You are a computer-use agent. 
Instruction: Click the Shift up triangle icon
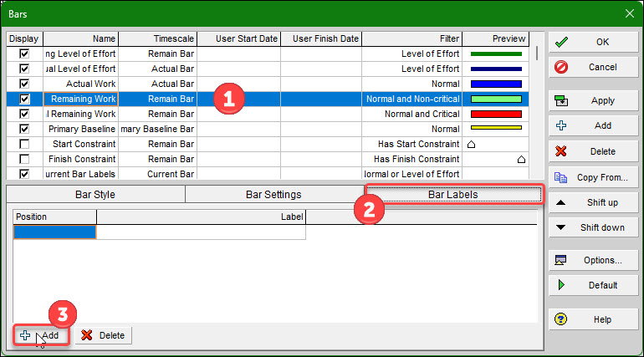[560, 202]
